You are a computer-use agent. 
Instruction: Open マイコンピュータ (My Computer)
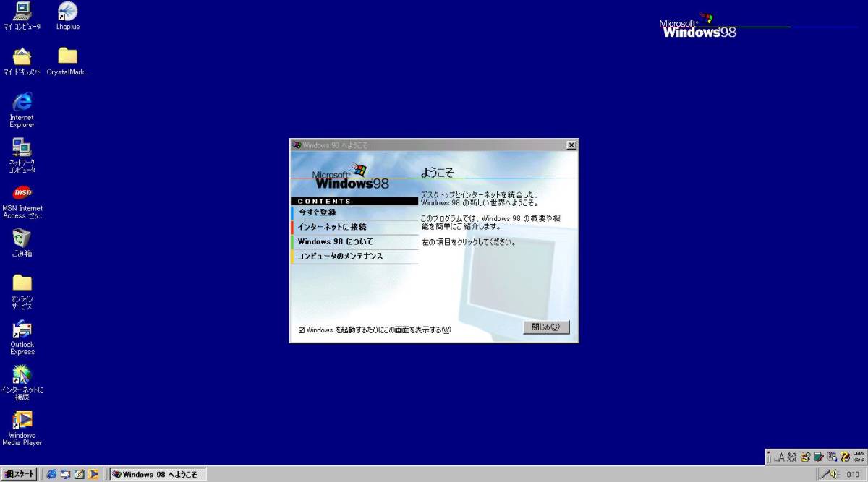22,10
